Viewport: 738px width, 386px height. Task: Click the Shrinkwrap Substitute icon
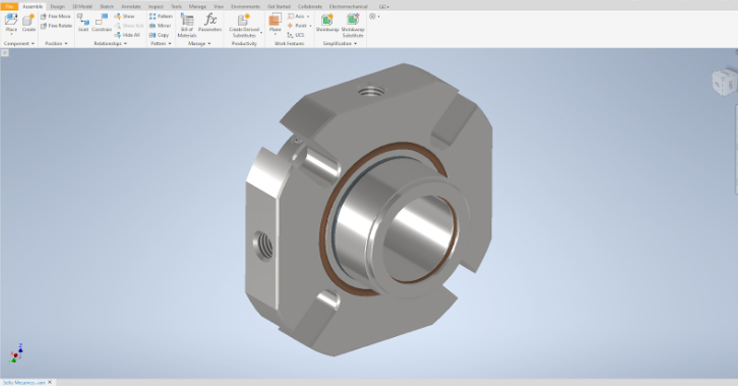coord(353,25)
